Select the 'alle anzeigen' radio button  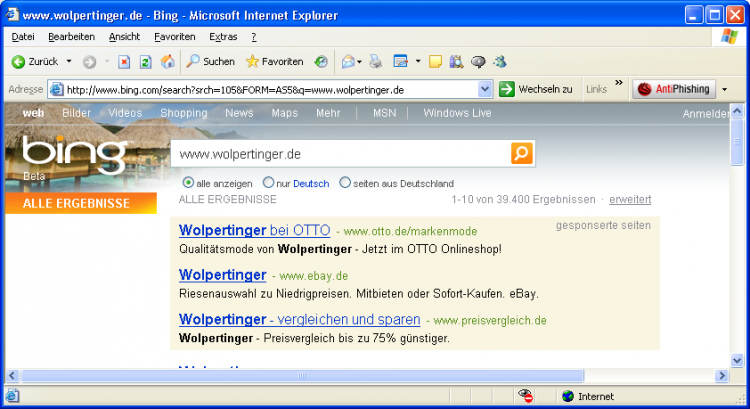tap(188, 183)
